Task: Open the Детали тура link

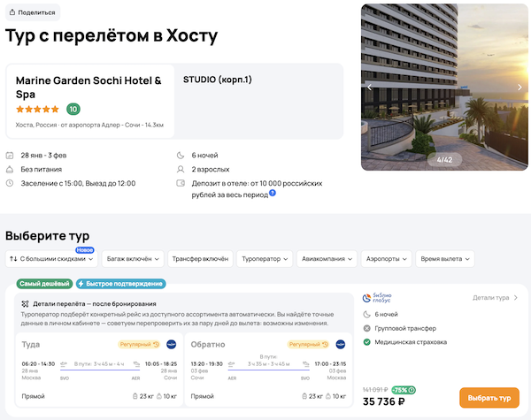Action: [x=495, y=298]
